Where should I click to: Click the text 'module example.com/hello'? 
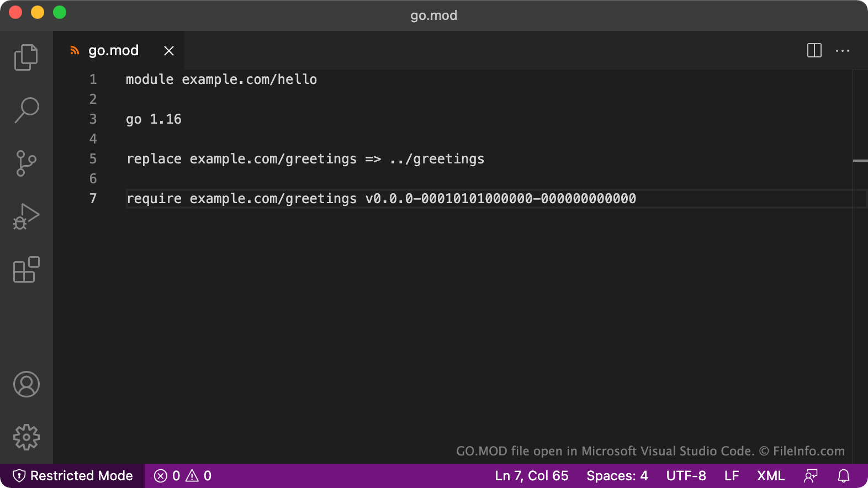pyautogui.click(x=221, y=79)
